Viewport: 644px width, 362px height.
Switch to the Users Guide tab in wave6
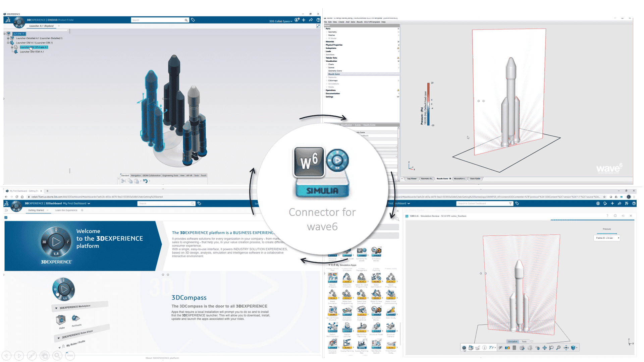475,179
